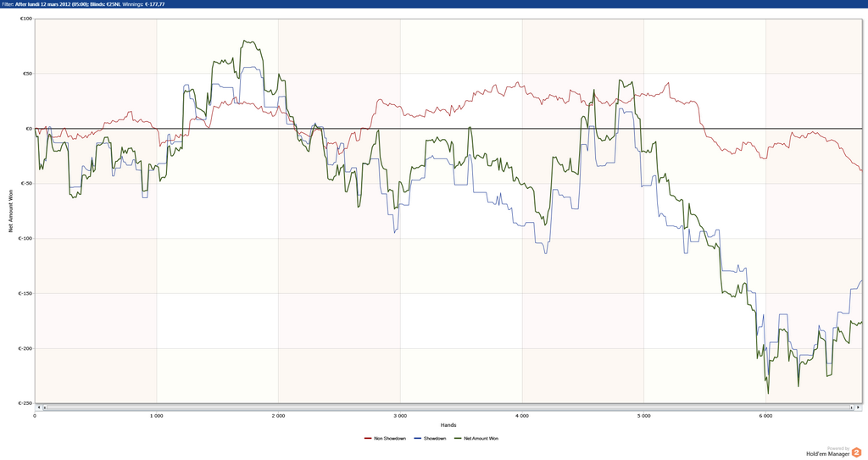Click the 1 000 hands x-axis label
This screenshot has height=460, width=868.
(157, 416)
